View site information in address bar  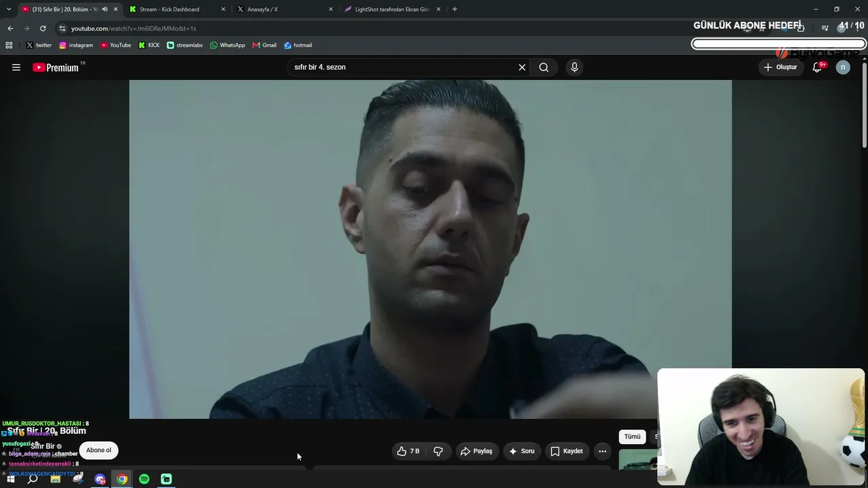[x=62, y=28]
